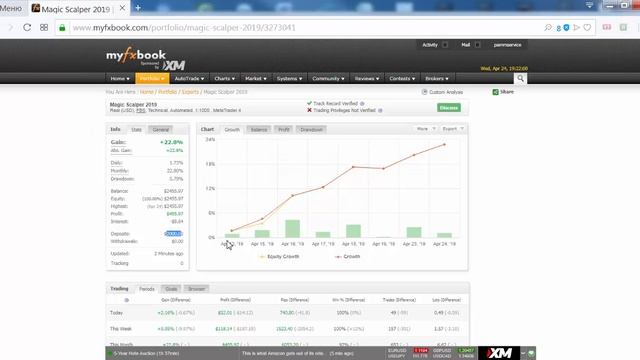Screen dimensions: 640x360
Task: Open the chart More dropdown
Action: (426, 129)
